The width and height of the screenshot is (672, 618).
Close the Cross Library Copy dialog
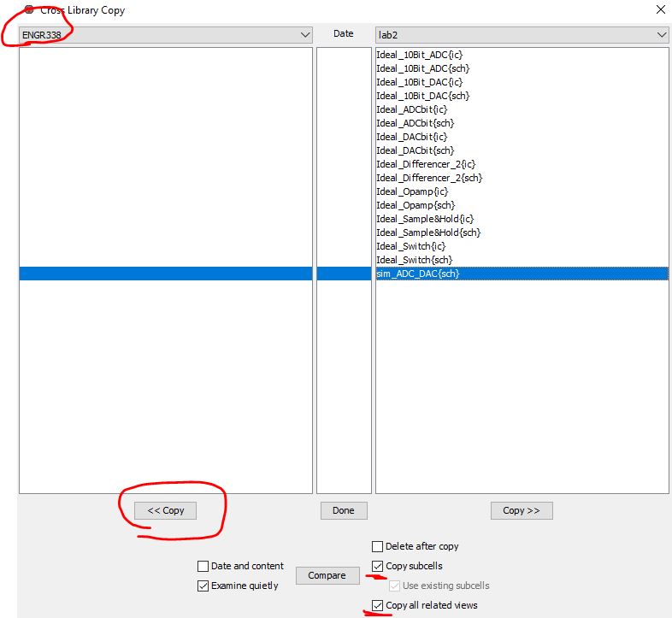pos(659,10)
